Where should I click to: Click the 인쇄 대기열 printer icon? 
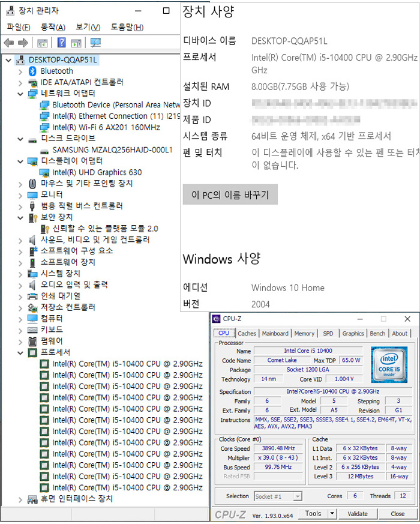click(x=32, y=296)
